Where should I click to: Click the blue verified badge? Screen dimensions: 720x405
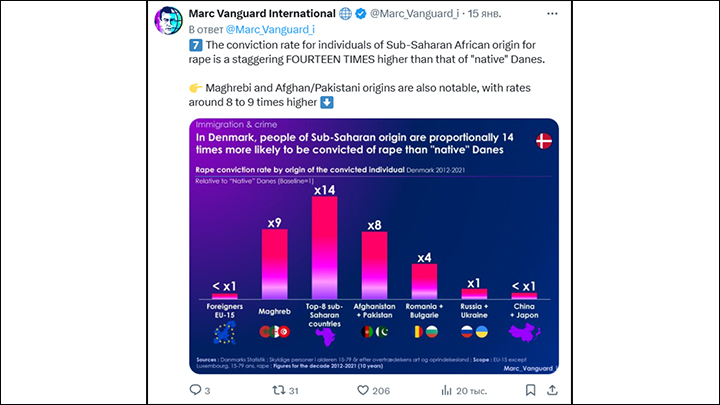coord(360,13)
